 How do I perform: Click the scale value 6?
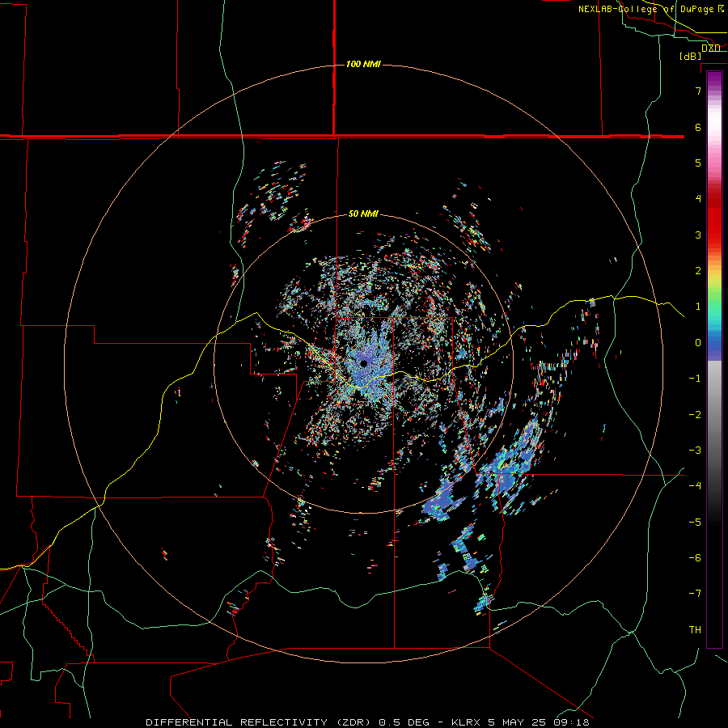[698, 127]
